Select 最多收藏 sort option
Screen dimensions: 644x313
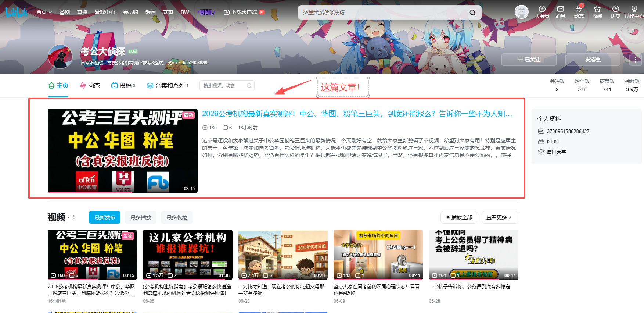click(x=177, y=217)
